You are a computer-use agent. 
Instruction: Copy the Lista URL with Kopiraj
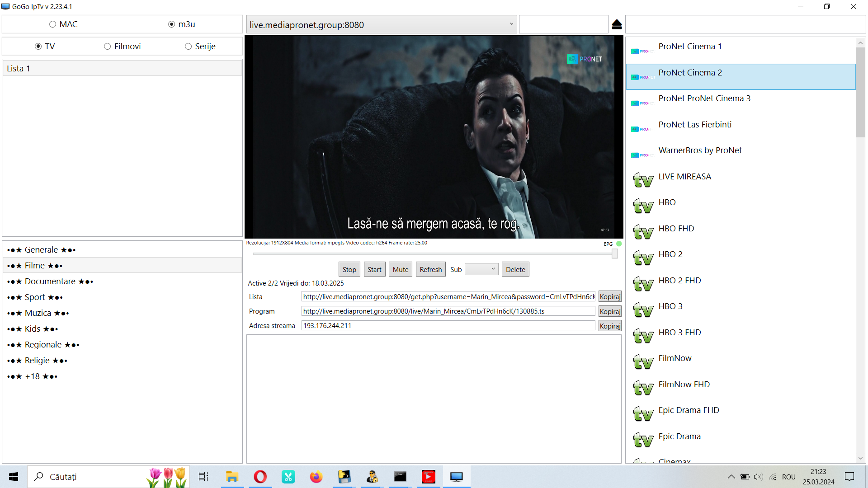click(610, 297)
